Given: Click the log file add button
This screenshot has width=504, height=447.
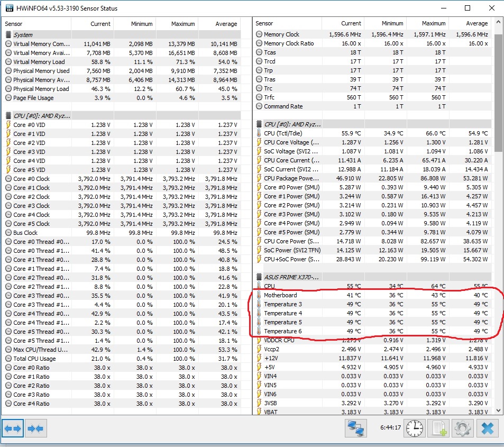Looking at the screenshot, I should click(439, 428).
